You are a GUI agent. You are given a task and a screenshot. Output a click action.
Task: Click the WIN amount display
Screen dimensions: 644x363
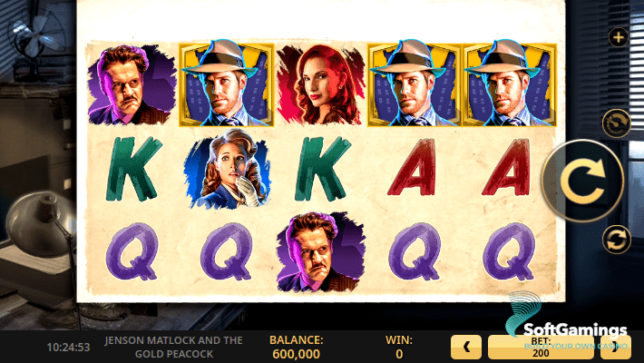(399, 347)
